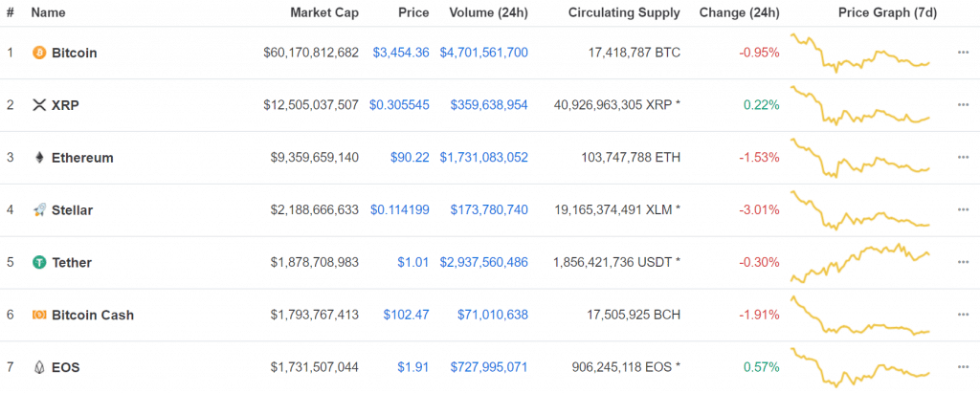
Task: Open the Bitcoin price link $3,454.36
Action: (x=401, y=53)
